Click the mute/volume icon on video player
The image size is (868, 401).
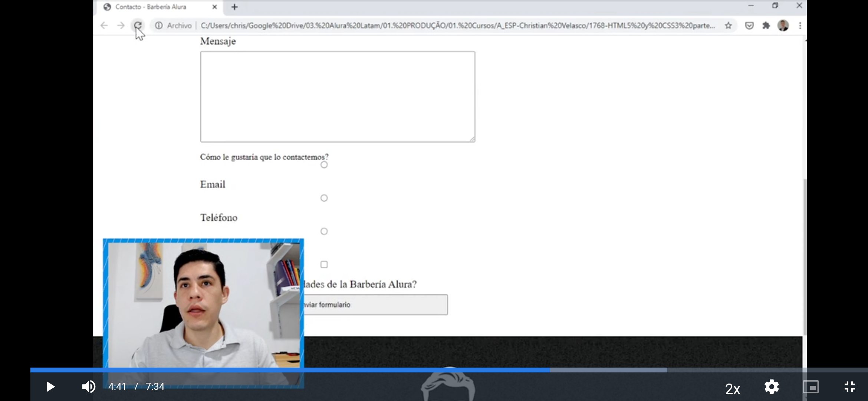pos(88,386)
